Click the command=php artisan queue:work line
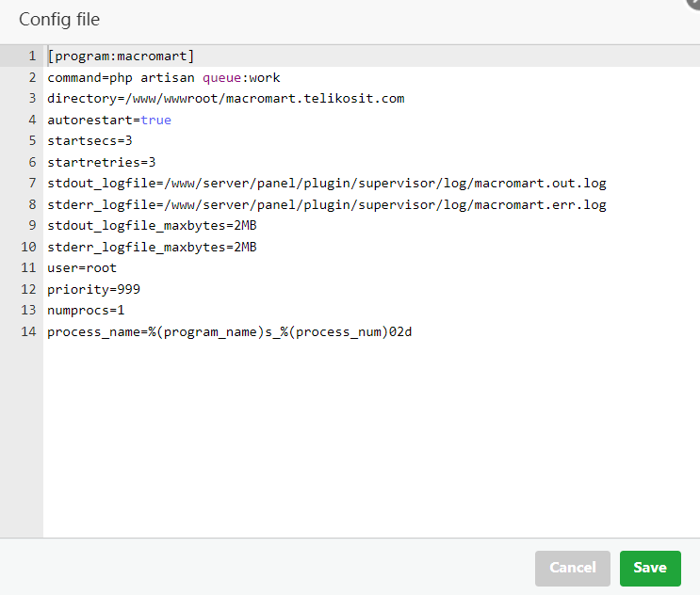The height and width of the screenshot is (595, 700). 163,77
